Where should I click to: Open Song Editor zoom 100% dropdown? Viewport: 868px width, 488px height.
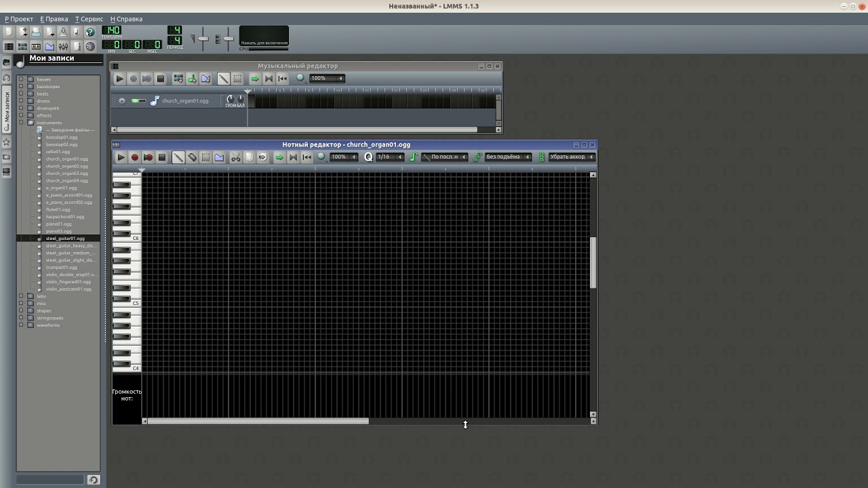tap(328, 79)
